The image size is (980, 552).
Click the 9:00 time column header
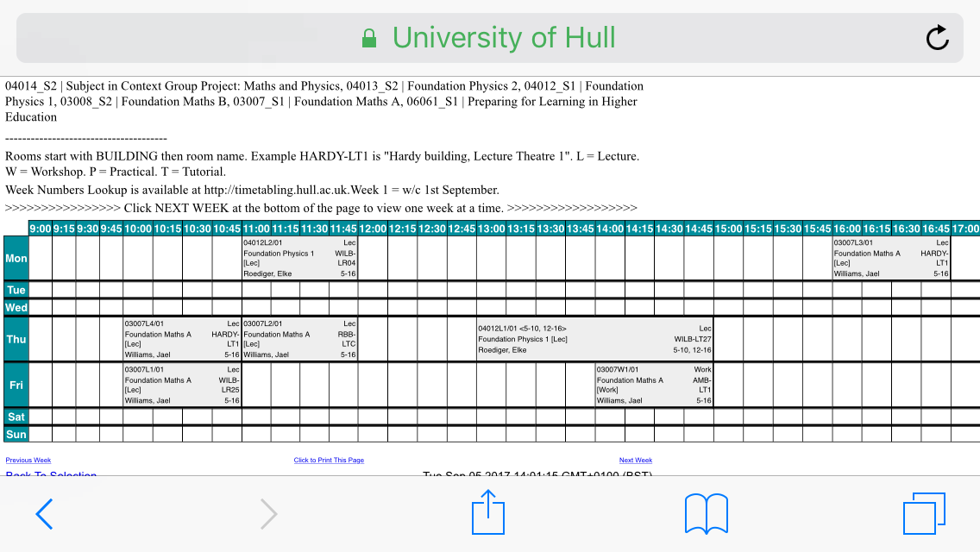41,229
